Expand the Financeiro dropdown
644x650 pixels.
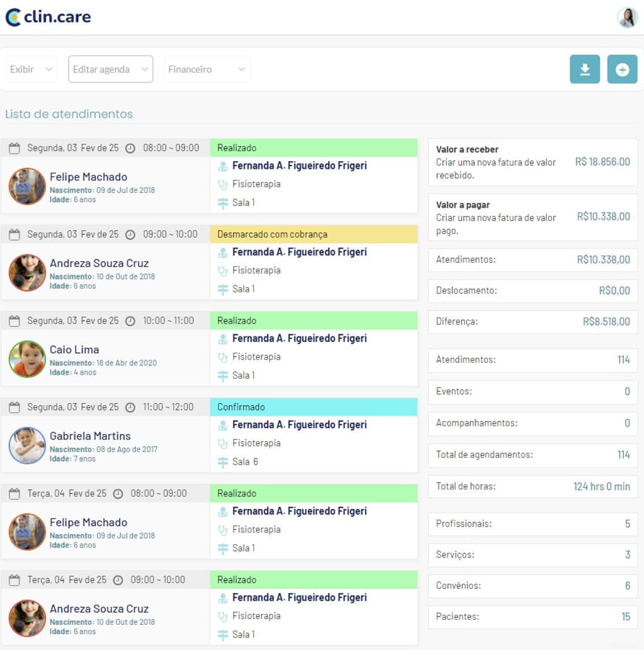[207, 69]
